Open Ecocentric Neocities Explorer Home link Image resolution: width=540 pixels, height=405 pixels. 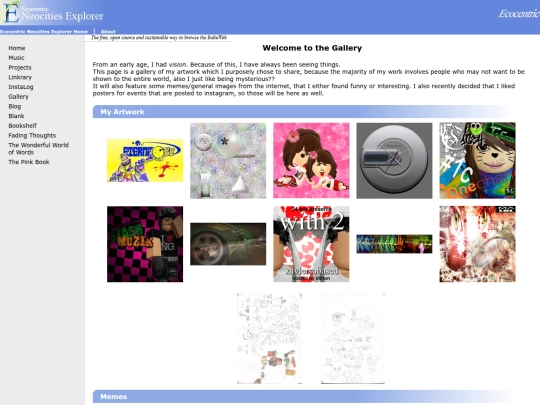[x=44, y=31]
